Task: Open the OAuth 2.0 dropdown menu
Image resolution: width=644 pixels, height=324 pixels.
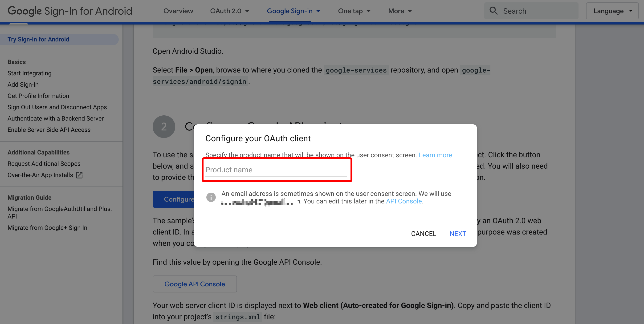Action: 229,11
